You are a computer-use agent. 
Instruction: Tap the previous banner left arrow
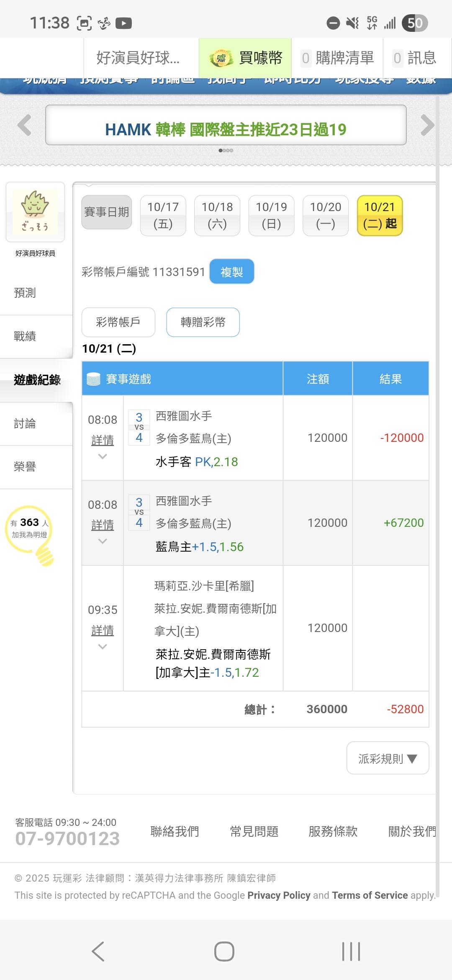pos(24,125)
